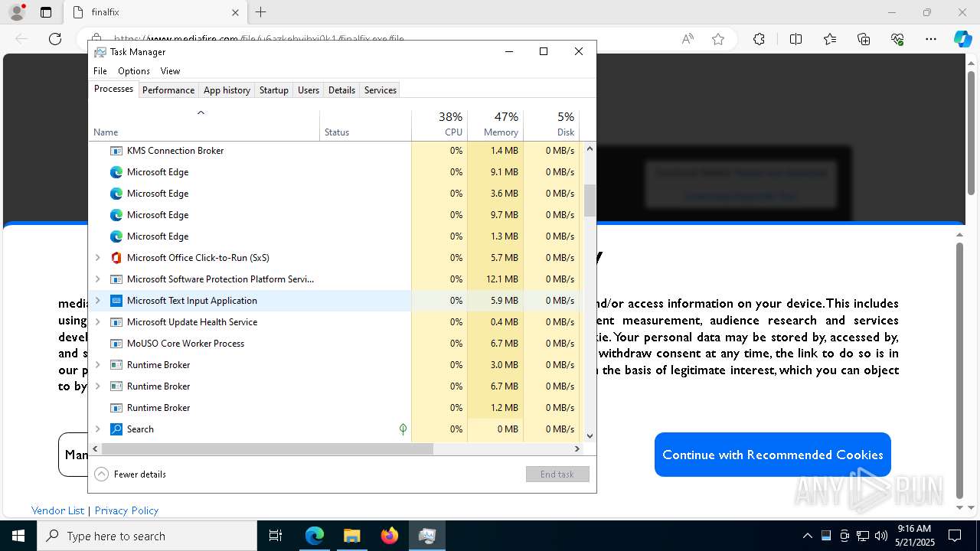
Task: Click the Search process magnifier icon
Action: 116,429
